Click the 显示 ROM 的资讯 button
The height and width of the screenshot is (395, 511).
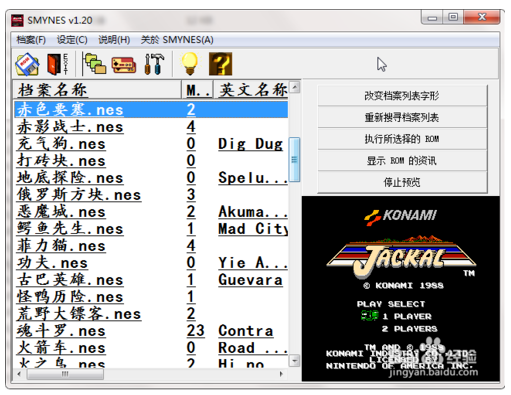coord(402,161)
